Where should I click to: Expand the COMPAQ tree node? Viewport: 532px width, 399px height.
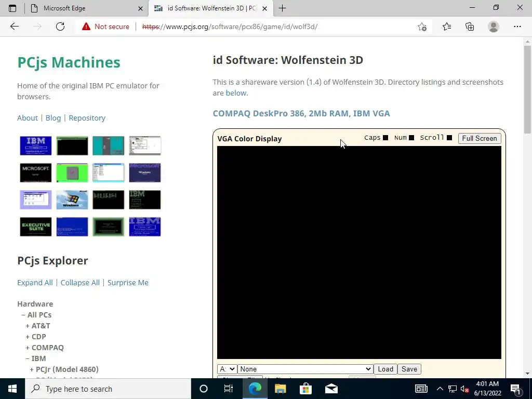pyautogui.click(x=28, y=348)
